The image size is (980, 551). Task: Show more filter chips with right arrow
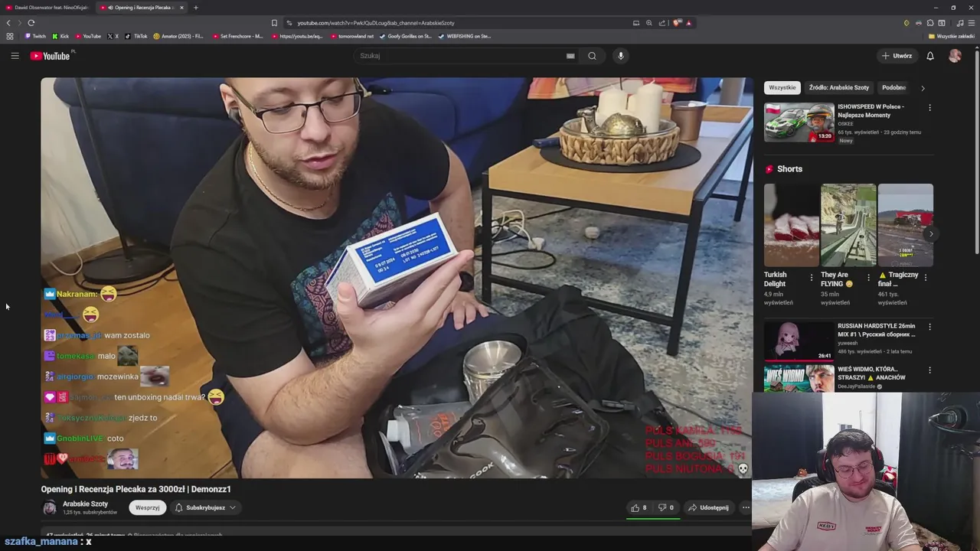coord(923,88)
